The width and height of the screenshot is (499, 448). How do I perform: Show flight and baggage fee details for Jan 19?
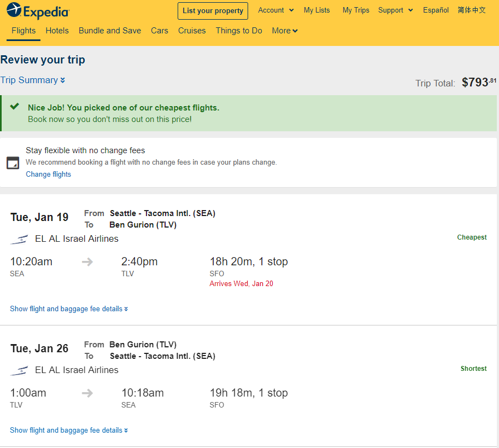[69, 309]
